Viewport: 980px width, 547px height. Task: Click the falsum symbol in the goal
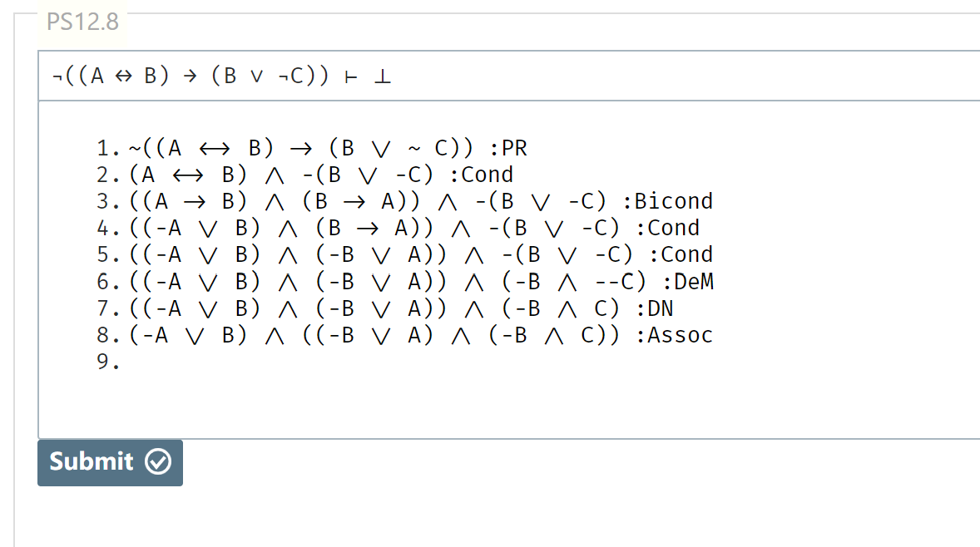[383, 76]
